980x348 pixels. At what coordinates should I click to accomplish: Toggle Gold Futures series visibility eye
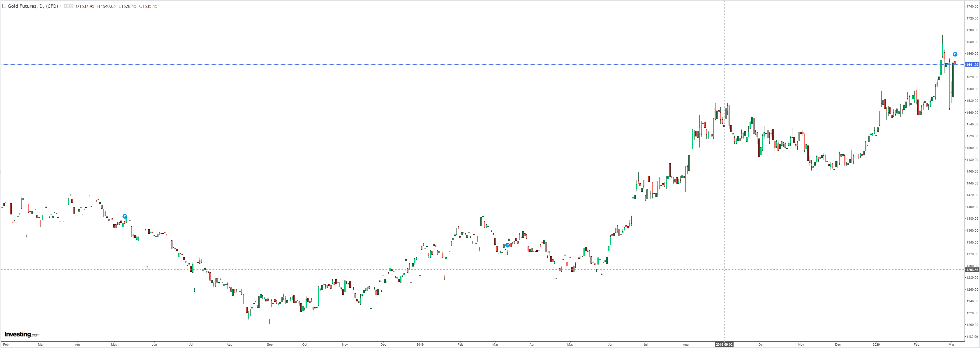66,6
